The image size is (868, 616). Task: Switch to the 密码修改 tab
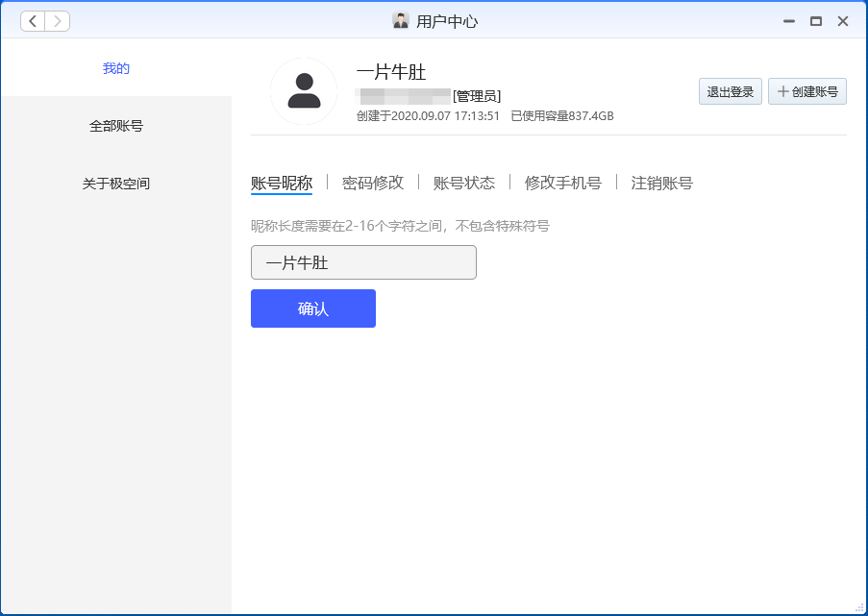[373, 183]
